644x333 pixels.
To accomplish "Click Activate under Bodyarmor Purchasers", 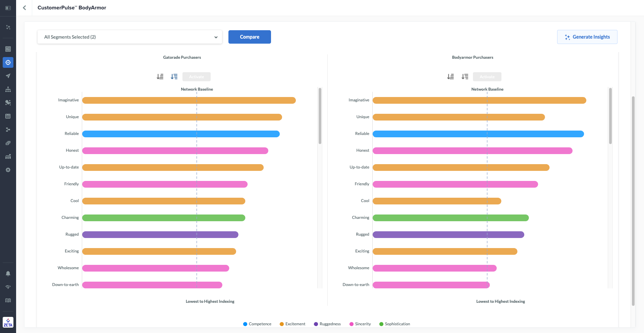I will (487, 77).
